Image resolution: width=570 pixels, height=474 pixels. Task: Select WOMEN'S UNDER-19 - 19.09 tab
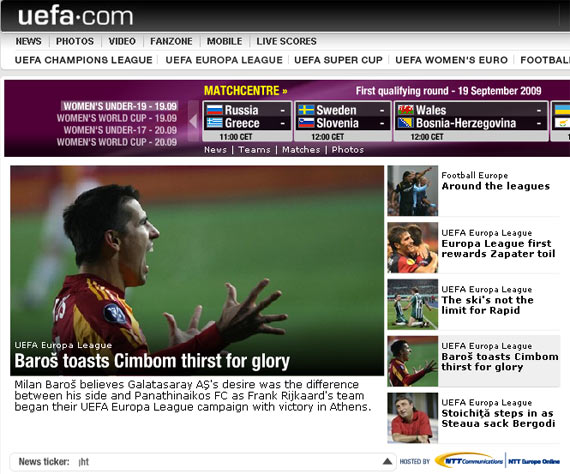pos(120,106)
